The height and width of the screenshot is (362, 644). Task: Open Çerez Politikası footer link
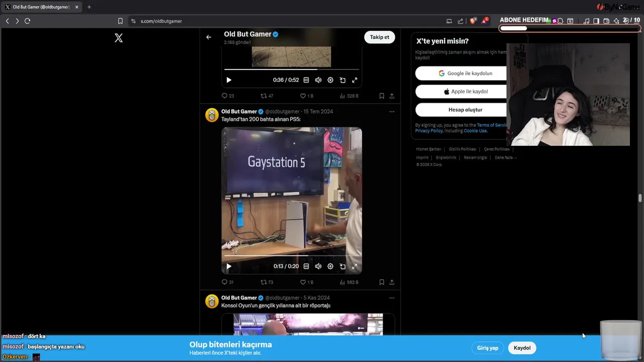(497, 149)
